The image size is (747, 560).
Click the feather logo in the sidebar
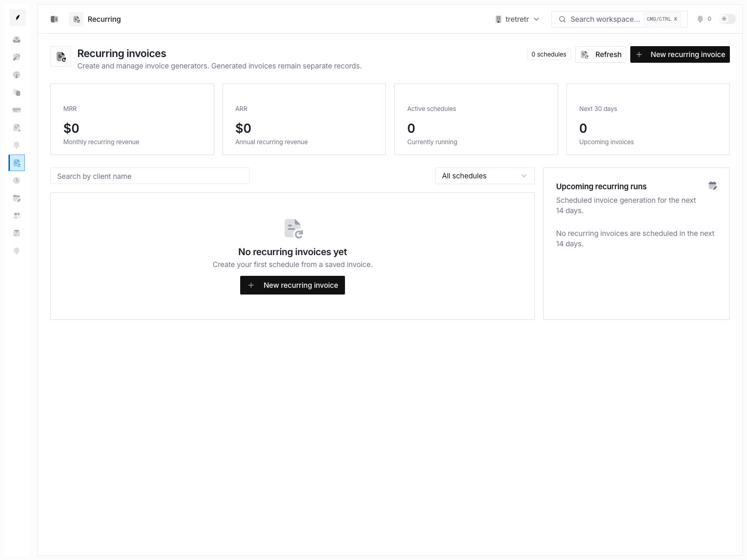coord(18,18)
